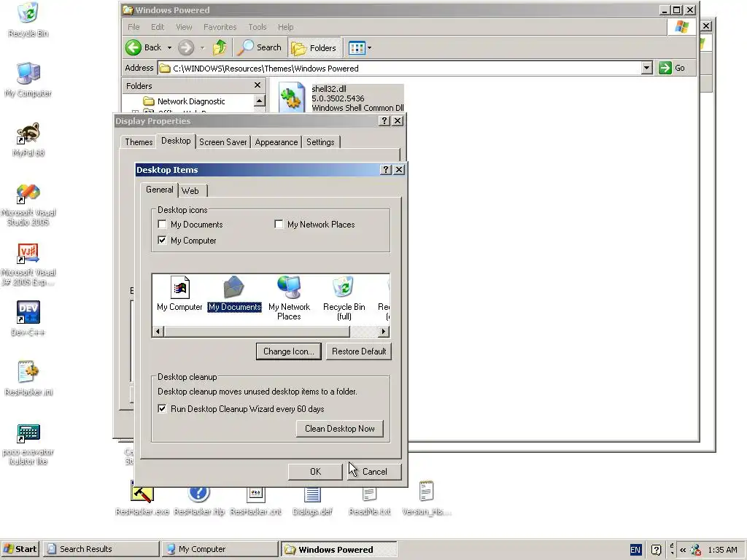Viewport: 747px width, 560px height.
Task: Select Microsoft Visual J# 2005 Express shortcut
Action: 28,253
